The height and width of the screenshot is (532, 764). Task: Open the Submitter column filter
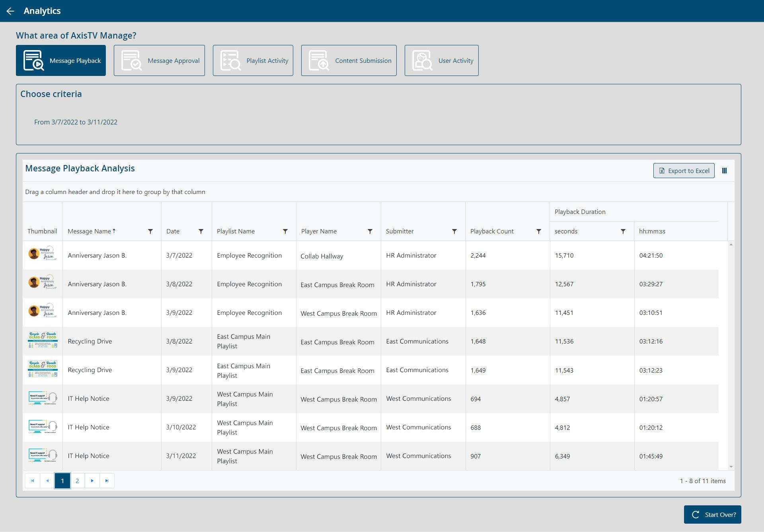[x=454, y=231]
